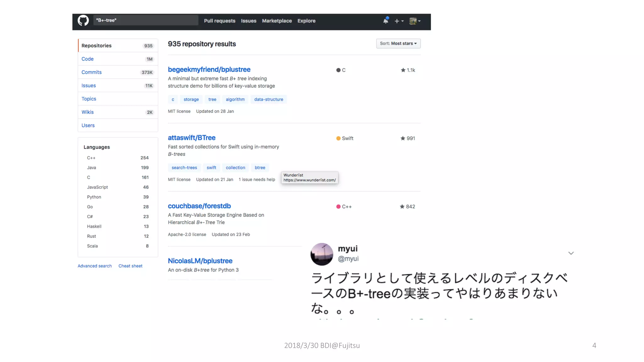Expand the tweet options chevron
Viewport: 644px width, 362px height.
[x=571, y=253]
